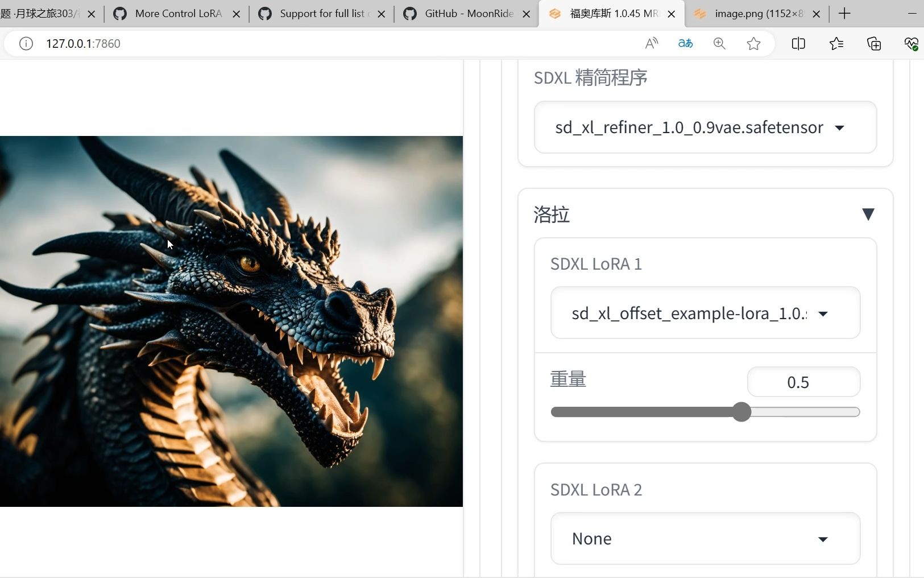The image size is (924, 578).
Task: Close the 月球之旅303 tab
Action: click(92, 14)
